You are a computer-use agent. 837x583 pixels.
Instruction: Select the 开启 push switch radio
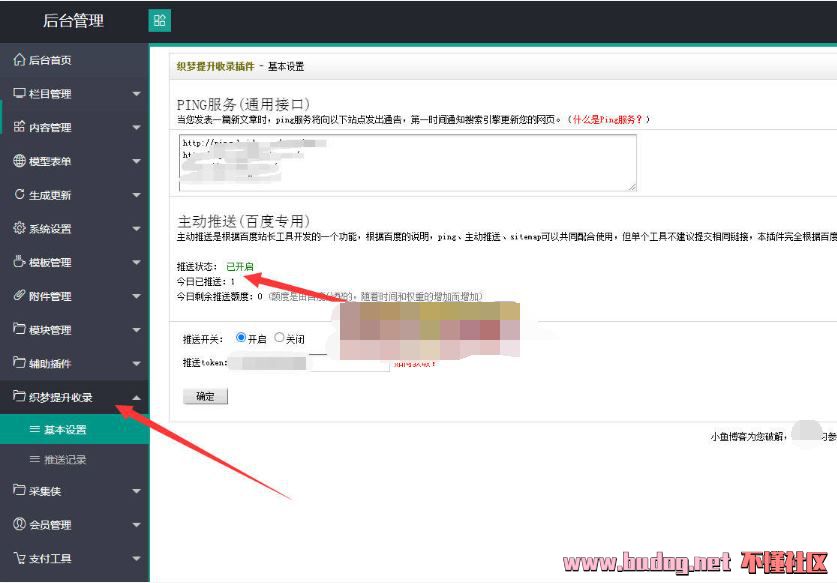(241, 337)
